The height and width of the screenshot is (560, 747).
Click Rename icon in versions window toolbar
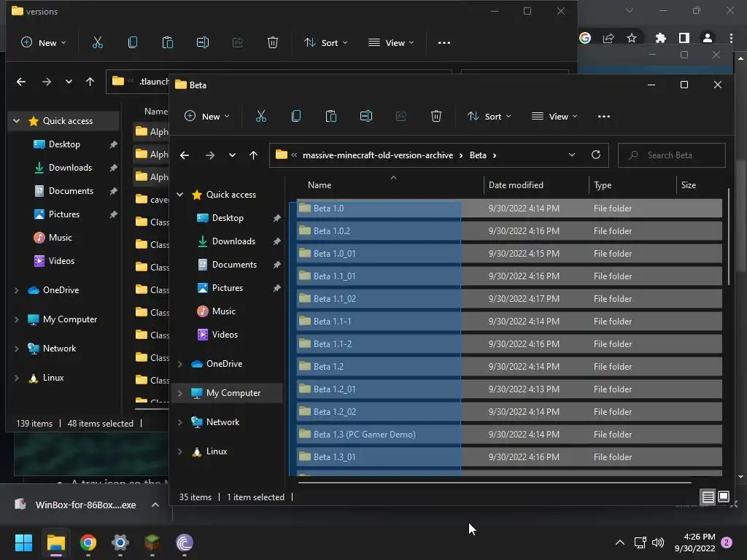(203, 42)
